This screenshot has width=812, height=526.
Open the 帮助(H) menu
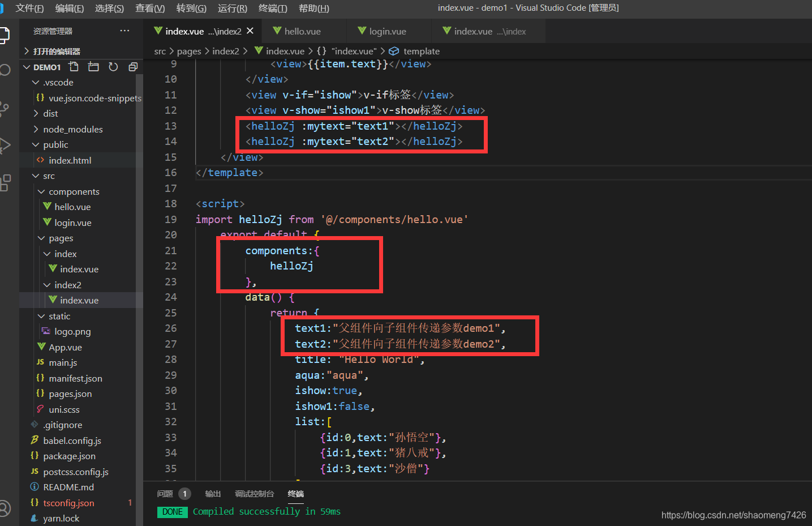tap(314, 8)
